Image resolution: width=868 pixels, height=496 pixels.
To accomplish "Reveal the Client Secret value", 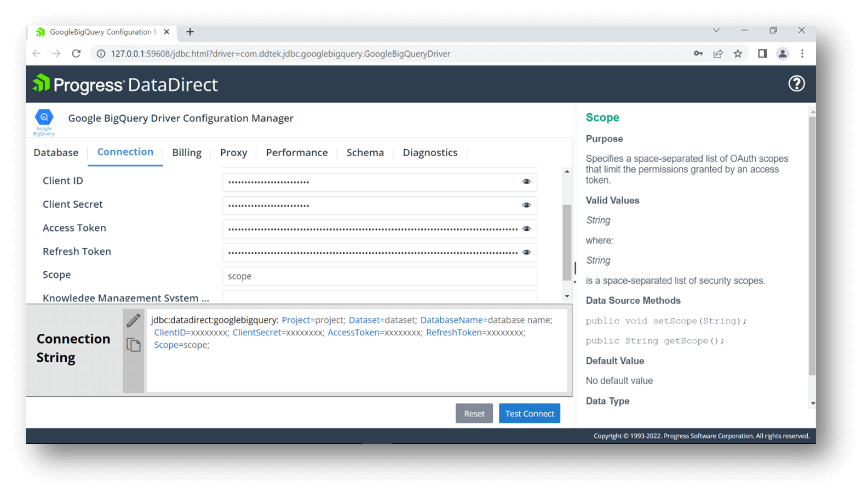I will pyautogui.click(x=526, y=206).
